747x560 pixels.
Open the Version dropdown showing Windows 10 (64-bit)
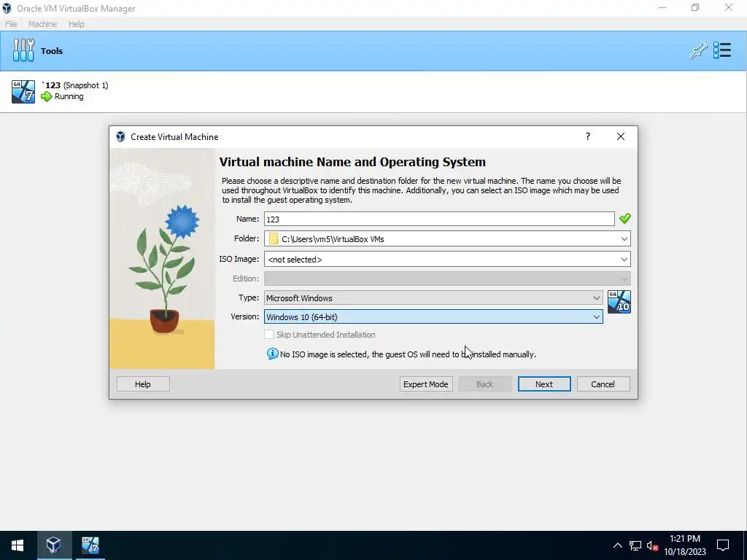[x=433, y=316]
